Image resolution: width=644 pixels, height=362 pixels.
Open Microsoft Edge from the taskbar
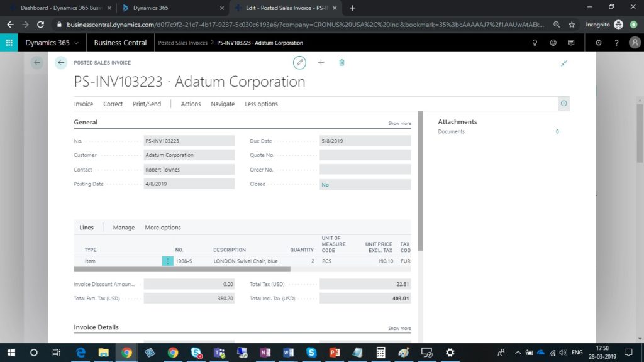(80, 353)
